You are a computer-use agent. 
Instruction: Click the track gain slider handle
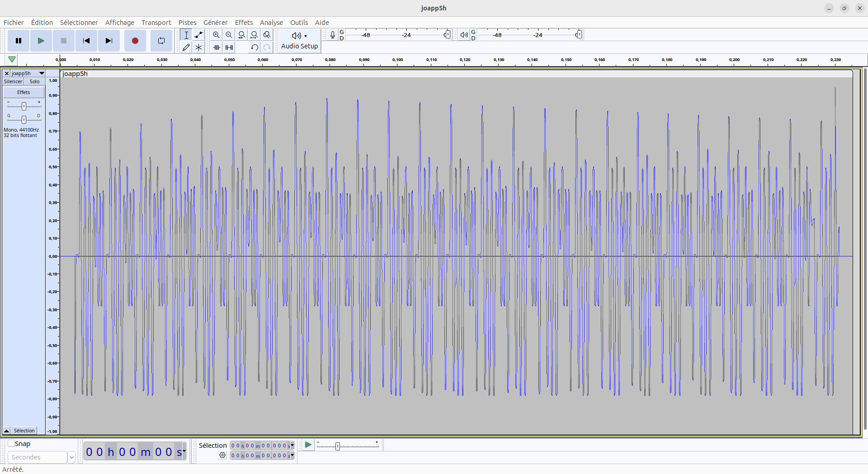(x=24, y=106)
